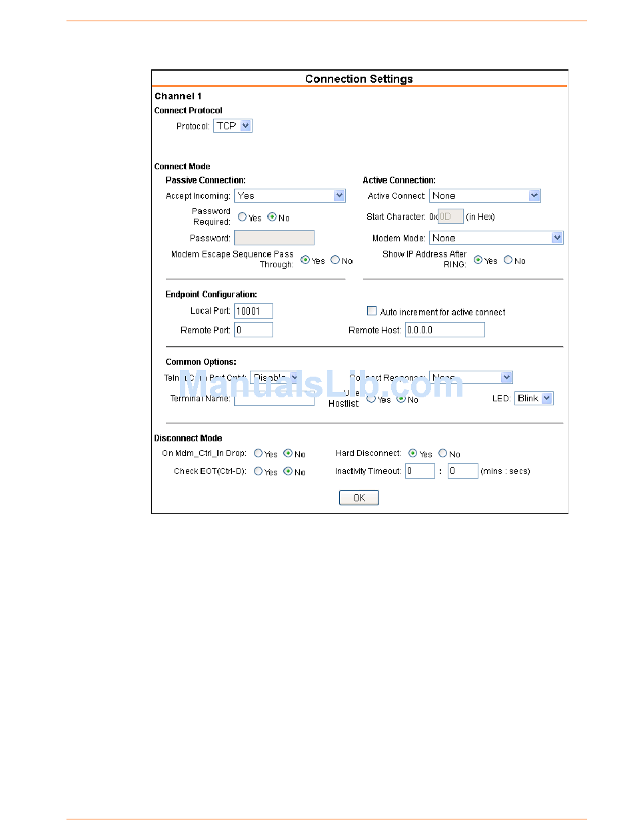Viewport: 633px width, 840px height.
Task: Enable Auto increment for active connect checkbox
Action: coord(372,311)
